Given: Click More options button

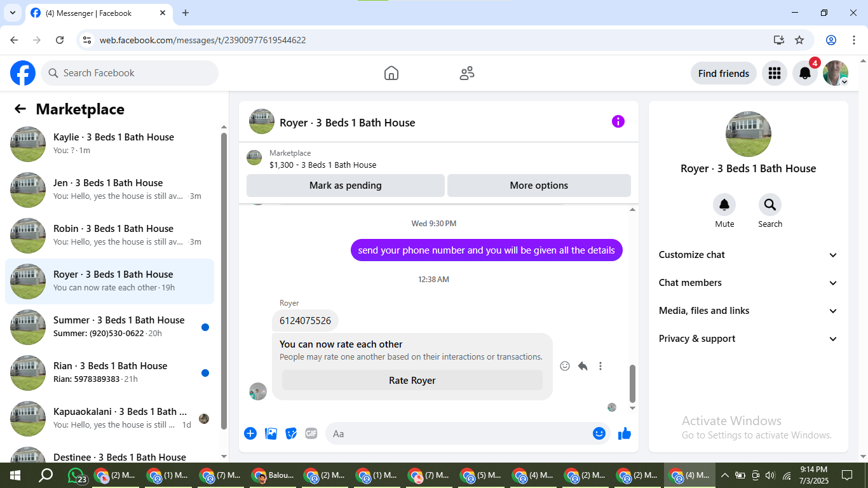Looking at the screenshot, I should [x=539, y=186].
